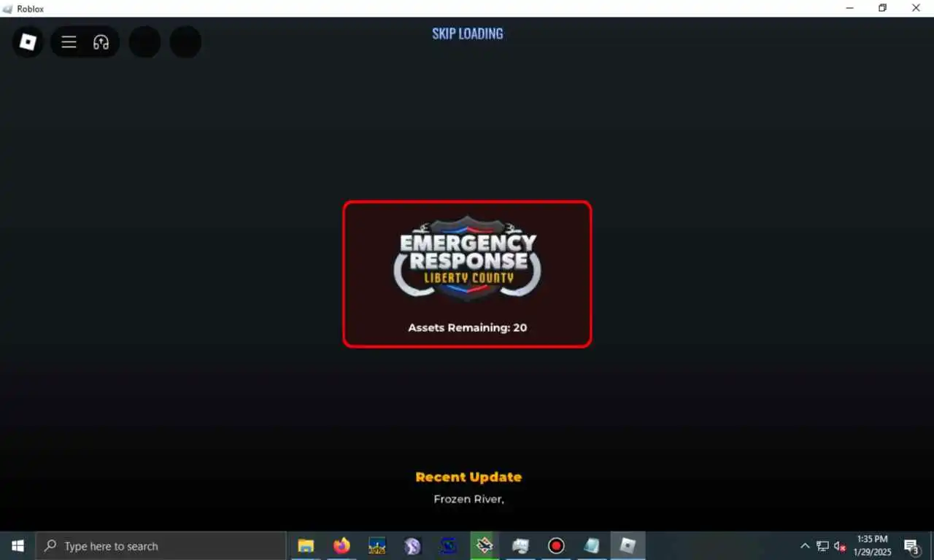The image size is (934, 560).
Task: Click the gray taskbar icon left of the record button
Action: coord(520,545)
